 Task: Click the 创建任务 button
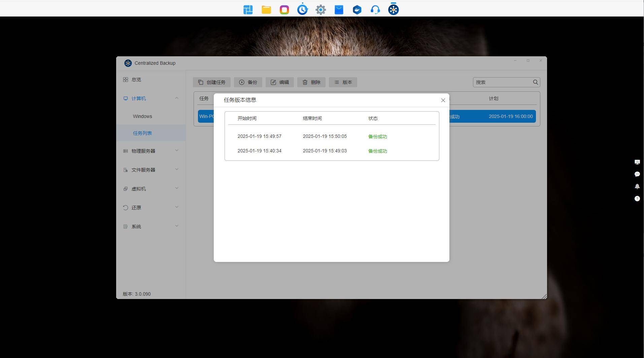(x=212, y=82)
